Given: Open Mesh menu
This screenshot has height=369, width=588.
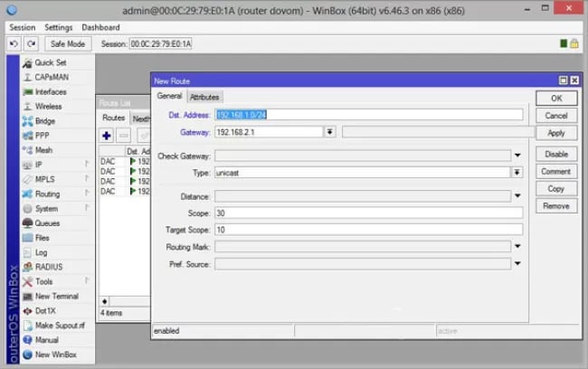Looking at the screenshot, I should [x=44, y=150].
